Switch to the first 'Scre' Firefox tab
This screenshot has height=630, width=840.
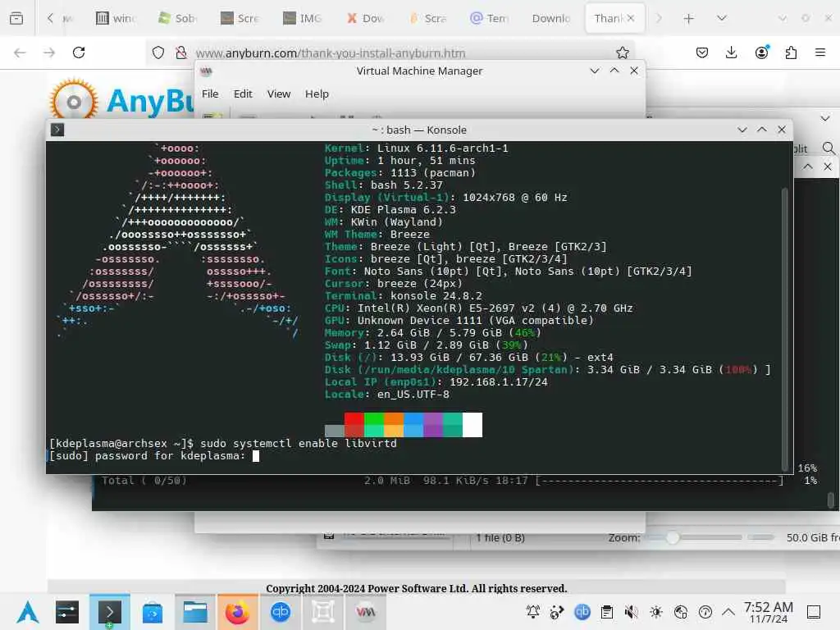[240, 18]
